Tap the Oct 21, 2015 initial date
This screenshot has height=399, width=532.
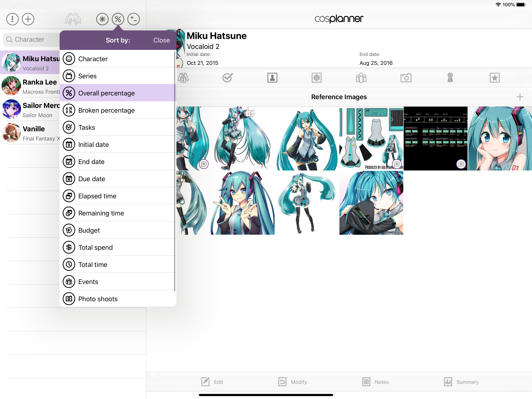click(202, 63)
